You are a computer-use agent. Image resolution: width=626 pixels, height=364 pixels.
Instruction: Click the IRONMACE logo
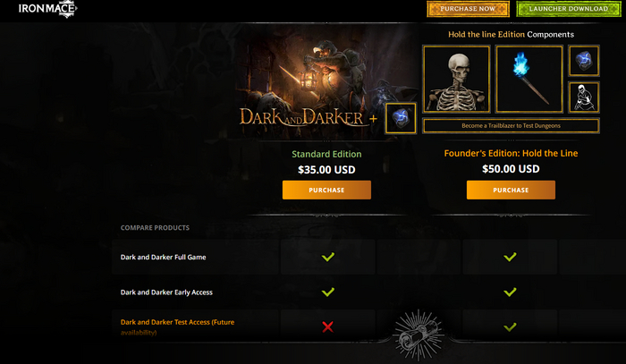point(47,8)
